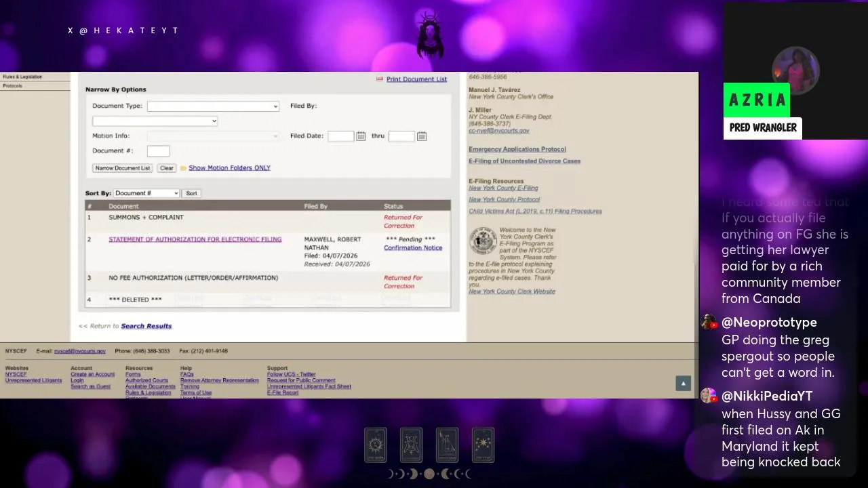Click the Training footer link

pyautogui.click(x=190, y=386)
